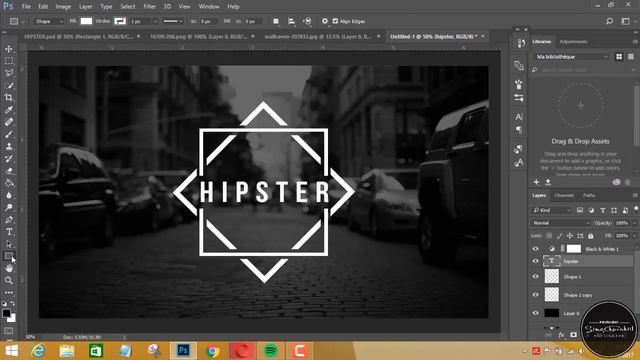
Task: Select the Pen tool
Action: (9, 220)
